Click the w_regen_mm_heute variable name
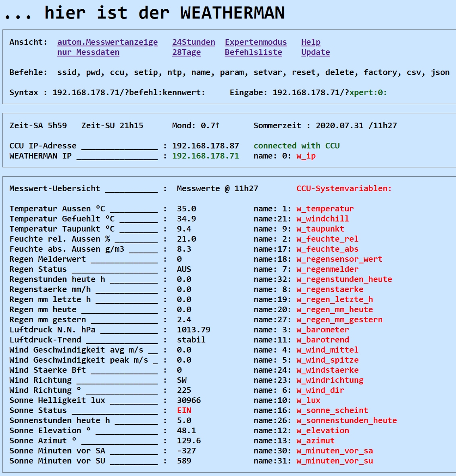The height and width of the screenshot is (476, 456). (335, 310)
